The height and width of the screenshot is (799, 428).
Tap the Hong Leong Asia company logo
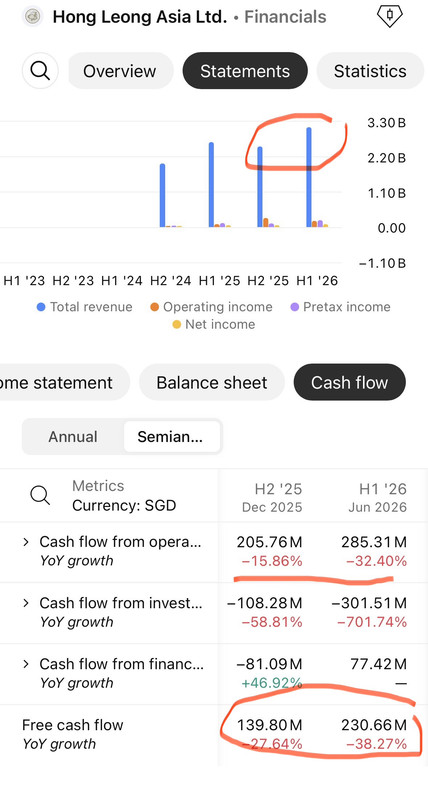33,17
